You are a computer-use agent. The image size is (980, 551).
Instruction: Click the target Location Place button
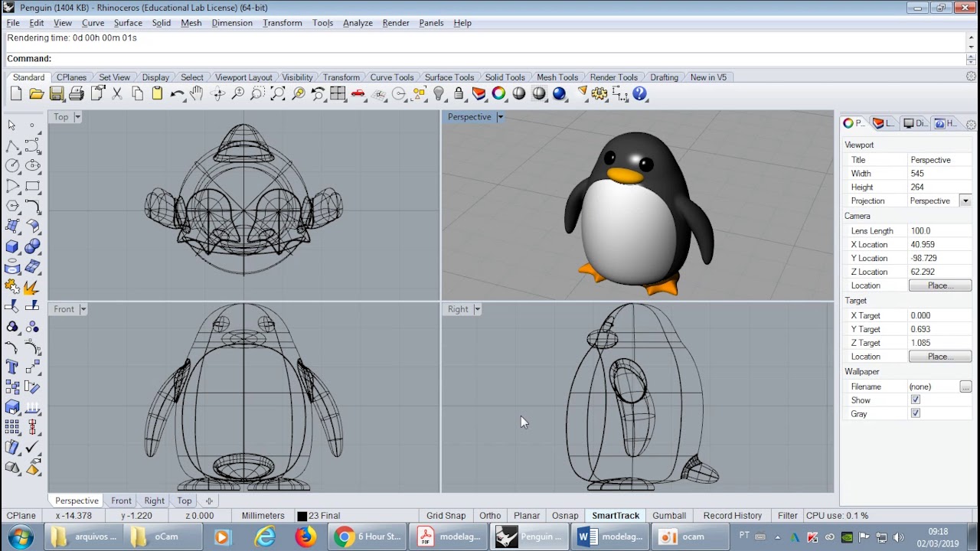point(940,357)
